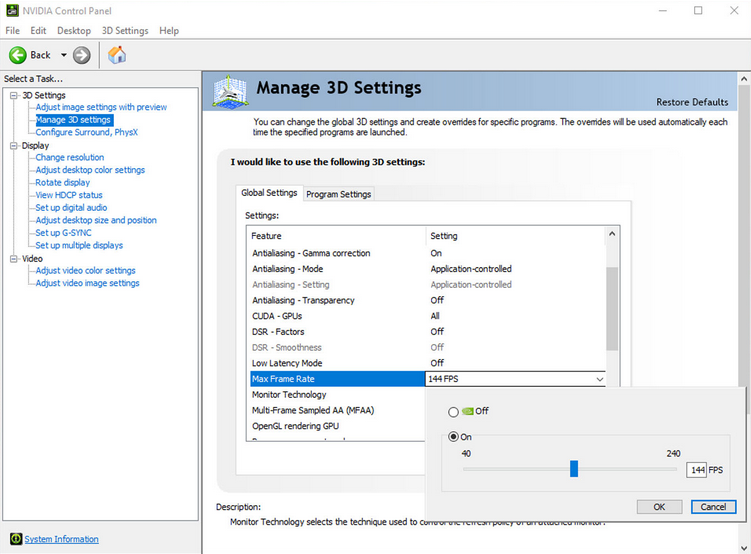The image size is (751, 554).
Task: Click the frame rate slider thumb
Action: 574,468
